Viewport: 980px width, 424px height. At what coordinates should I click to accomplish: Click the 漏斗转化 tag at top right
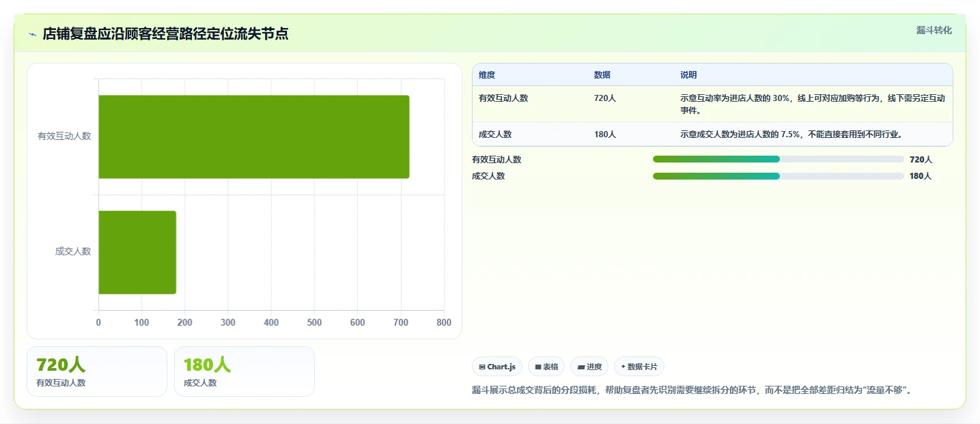tap(934, 30)
